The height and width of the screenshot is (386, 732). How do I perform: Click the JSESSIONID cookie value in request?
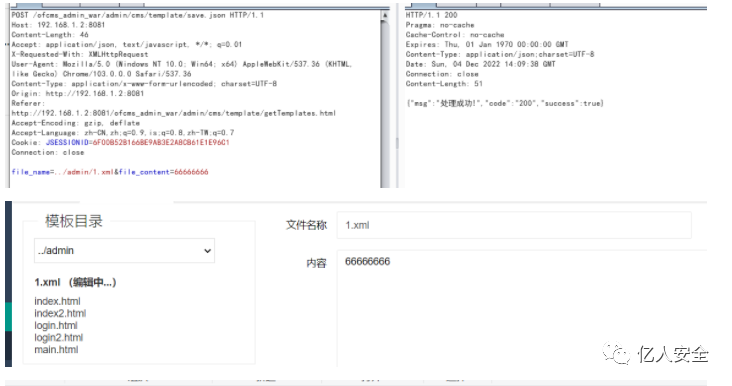[161, 142]
